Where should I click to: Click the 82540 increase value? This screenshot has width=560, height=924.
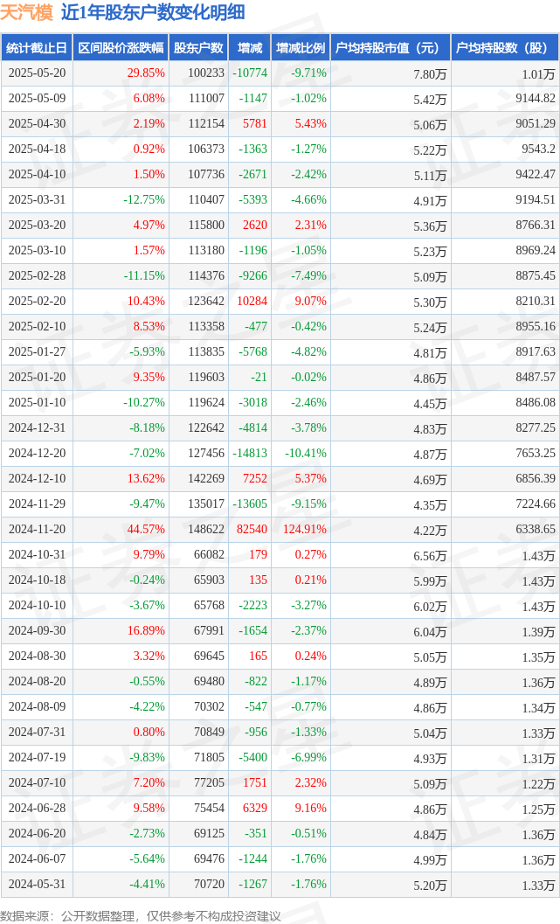[252, 529]
